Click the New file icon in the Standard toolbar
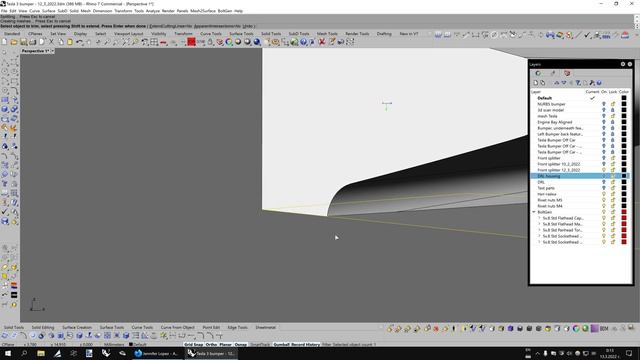The image size is (640, 360). point(4,42)
